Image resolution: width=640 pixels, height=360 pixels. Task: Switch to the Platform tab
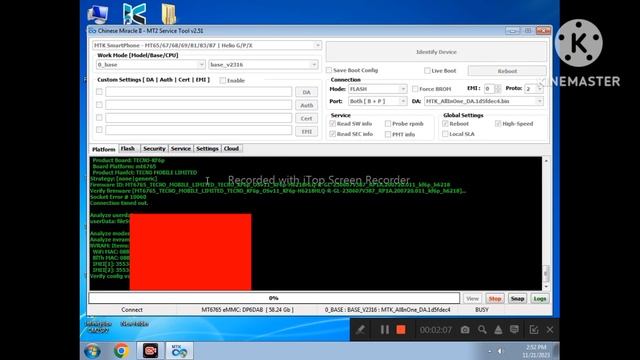click(104, 149)
